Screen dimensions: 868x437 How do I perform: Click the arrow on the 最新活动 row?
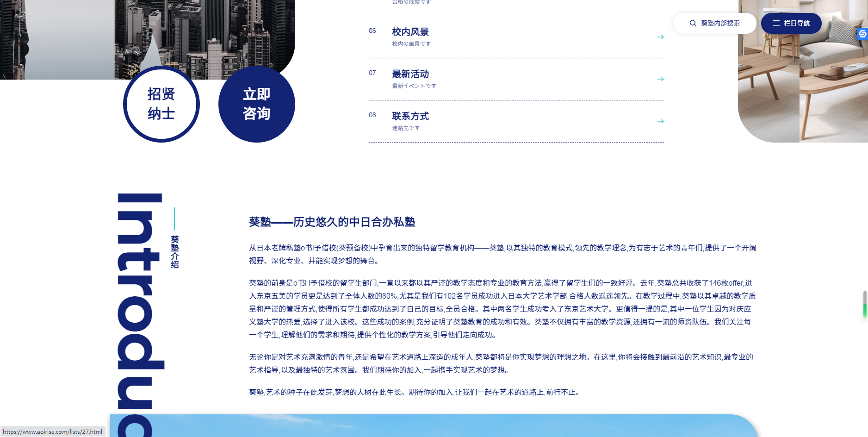pos(660,79)
